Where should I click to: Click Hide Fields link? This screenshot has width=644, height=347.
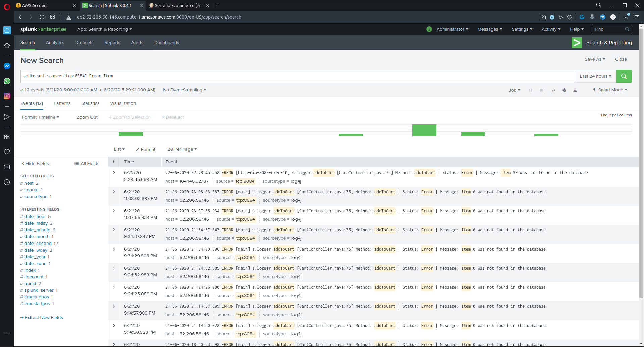click(x=36, y=164)
